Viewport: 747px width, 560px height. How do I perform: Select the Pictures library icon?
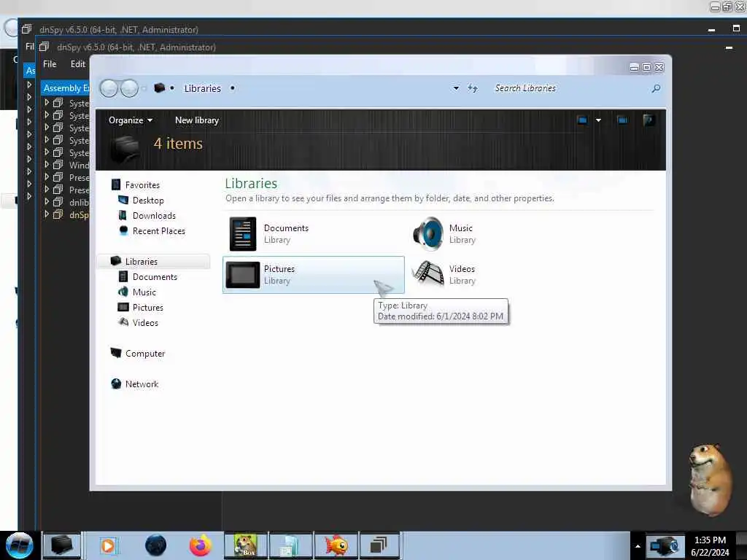(x=242, y=275)
